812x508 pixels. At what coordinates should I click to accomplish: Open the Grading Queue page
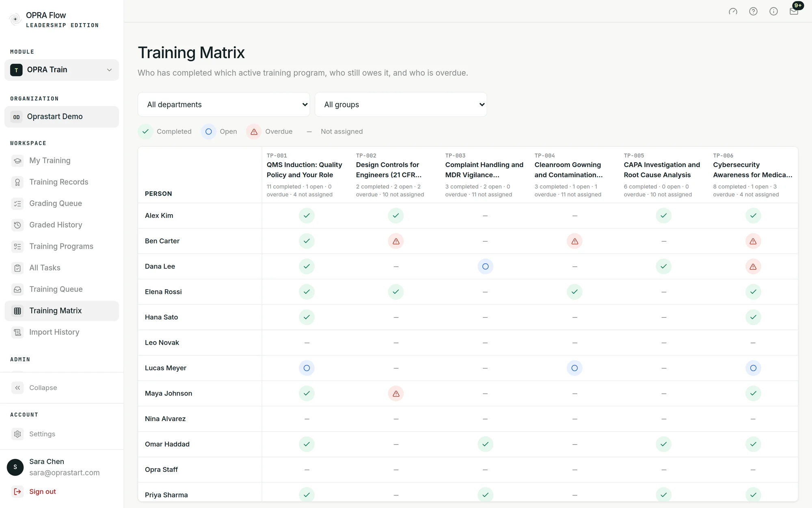coord(62,204)
